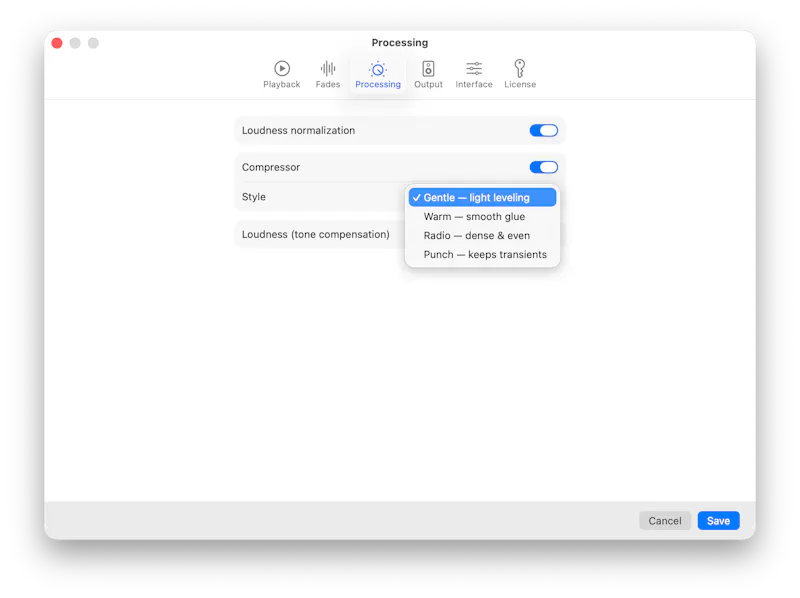Click the Cancel button
The image size is (800, 598).
(664, 520)
